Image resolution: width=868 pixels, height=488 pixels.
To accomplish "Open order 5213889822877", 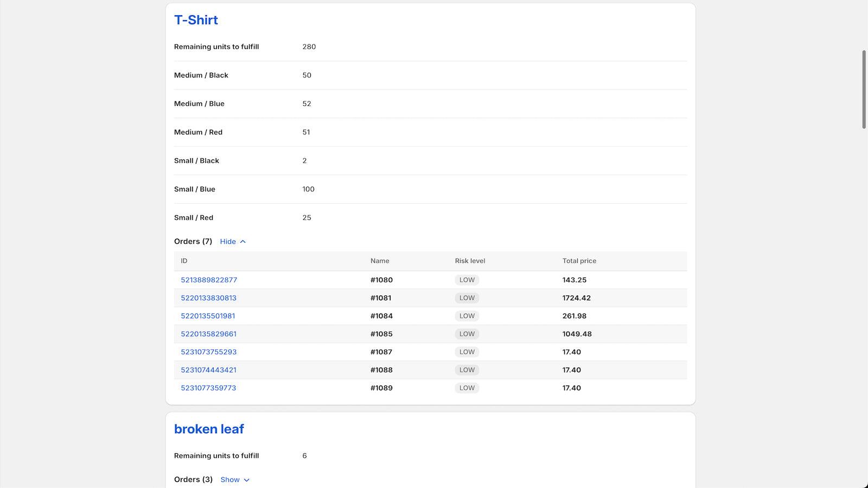I will click(x=208, y=280).
